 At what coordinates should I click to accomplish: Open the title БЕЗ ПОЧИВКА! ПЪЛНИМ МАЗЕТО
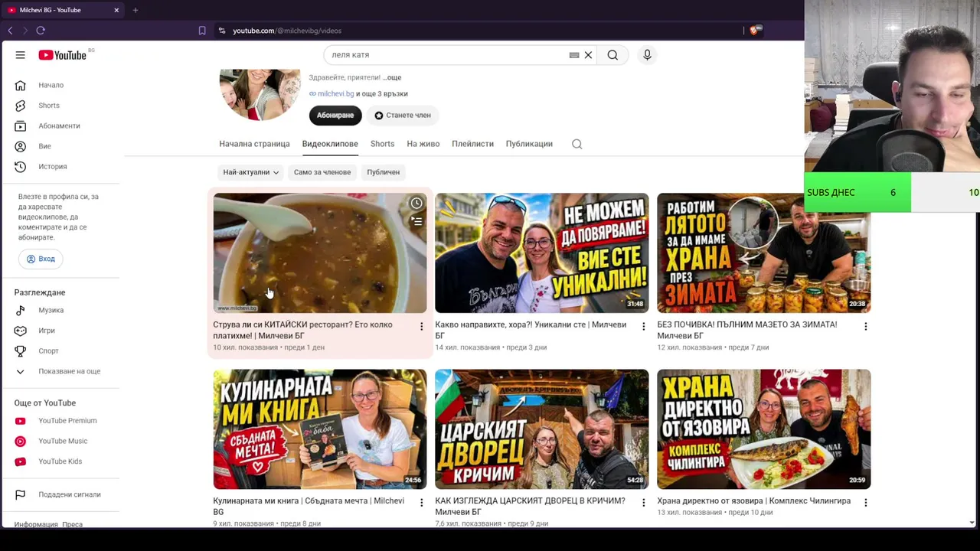coord(747,330)
